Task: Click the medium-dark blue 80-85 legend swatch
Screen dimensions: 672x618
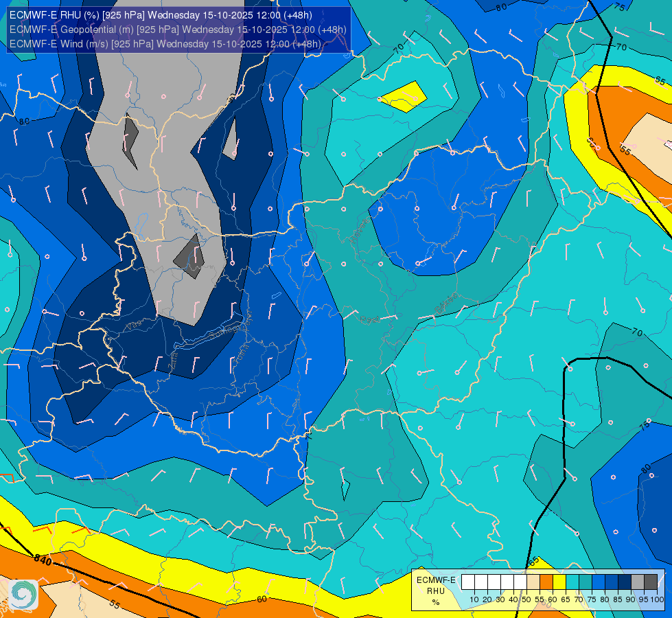Action: 612,582
